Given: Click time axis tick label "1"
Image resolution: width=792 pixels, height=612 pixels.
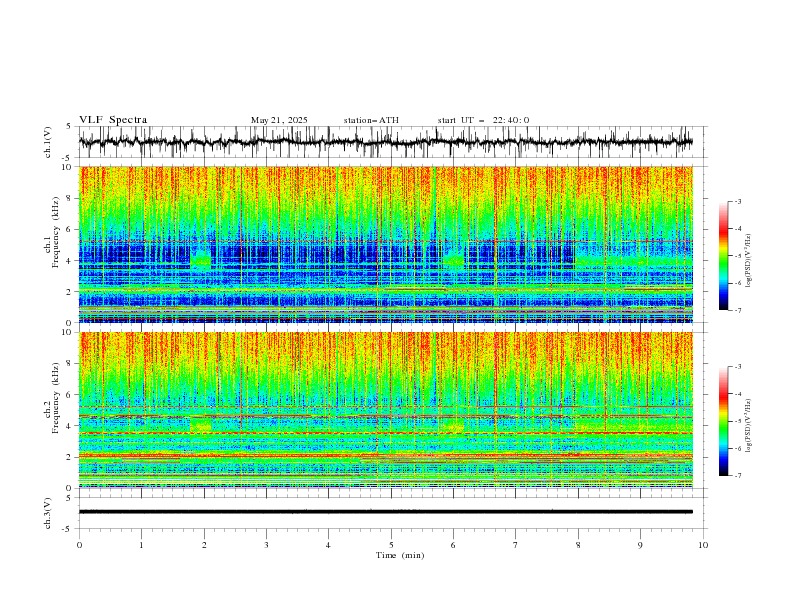Looking at the screenshot, I should 141,545.
